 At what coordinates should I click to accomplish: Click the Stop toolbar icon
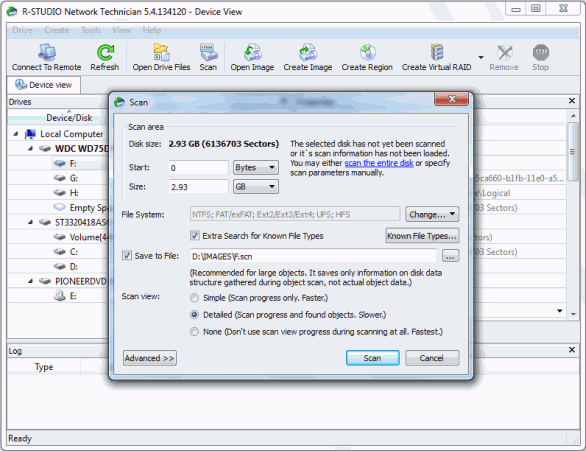coord(540,52)
